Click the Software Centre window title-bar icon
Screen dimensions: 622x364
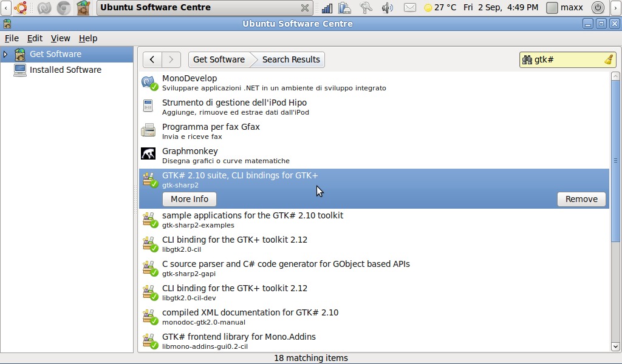pos(7,24)
